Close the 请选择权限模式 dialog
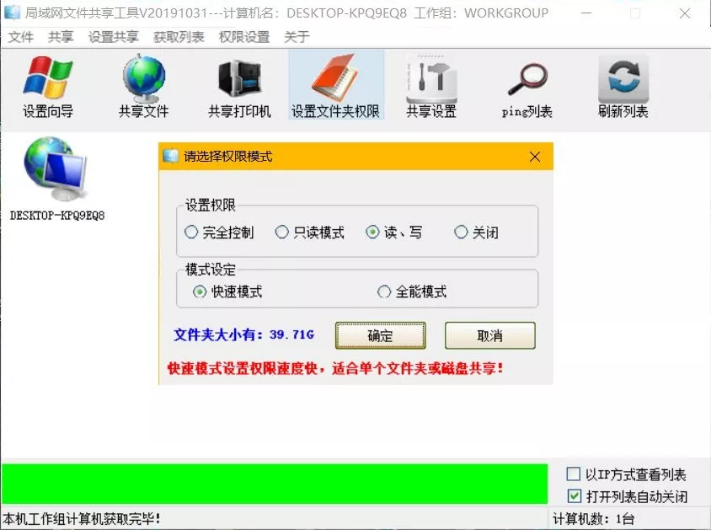The width and height of the screenshot is (712, 530). (x=535, y=157)
